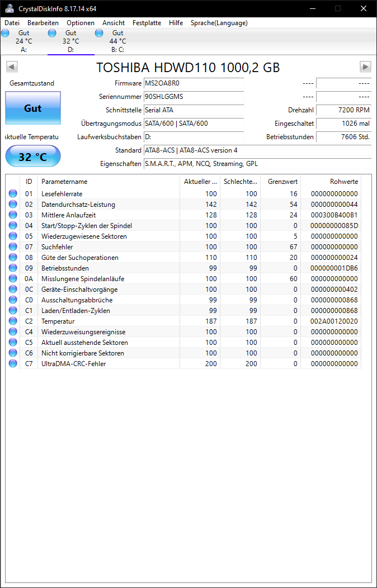Select drive A: tab at 24 °C
Image resolution: width=377 pixels, height=588 pixels.
(23, 41)
